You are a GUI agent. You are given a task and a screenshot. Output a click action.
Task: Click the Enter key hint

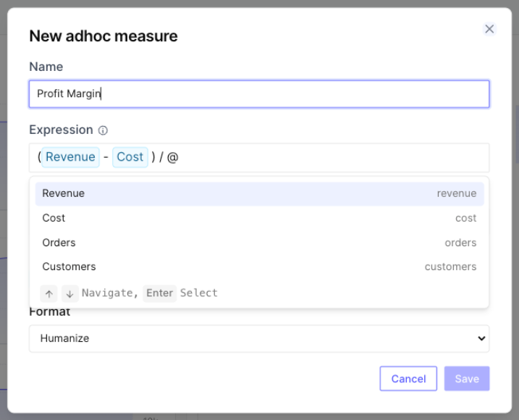click(x=159, y=293)
